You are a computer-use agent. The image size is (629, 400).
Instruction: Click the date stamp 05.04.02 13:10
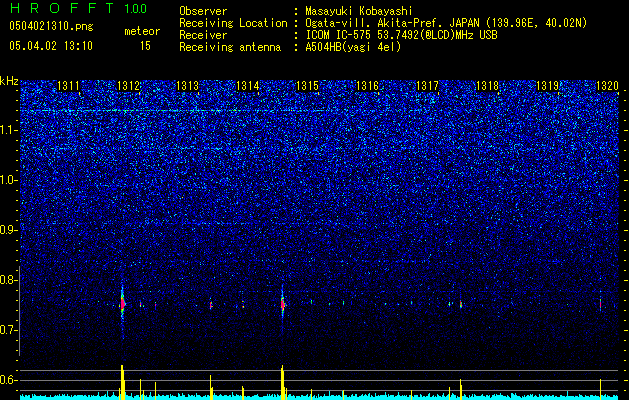point(51,46)
